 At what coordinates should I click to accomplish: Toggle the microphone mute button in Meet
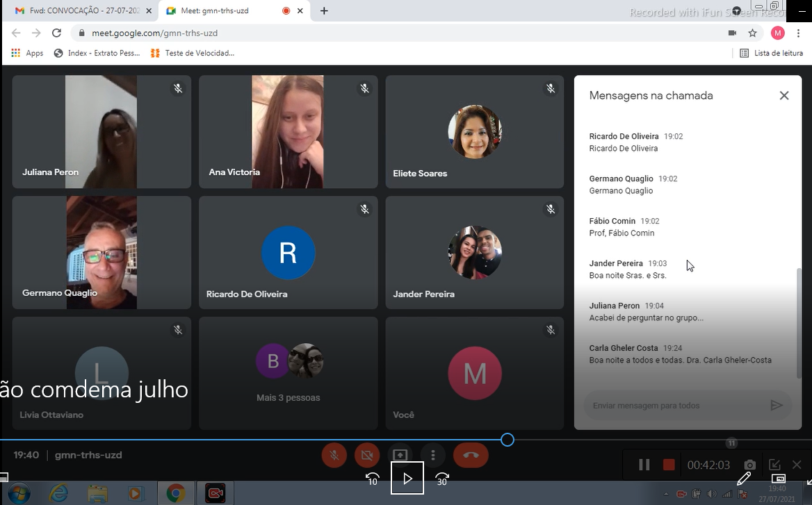click(334, 455)
